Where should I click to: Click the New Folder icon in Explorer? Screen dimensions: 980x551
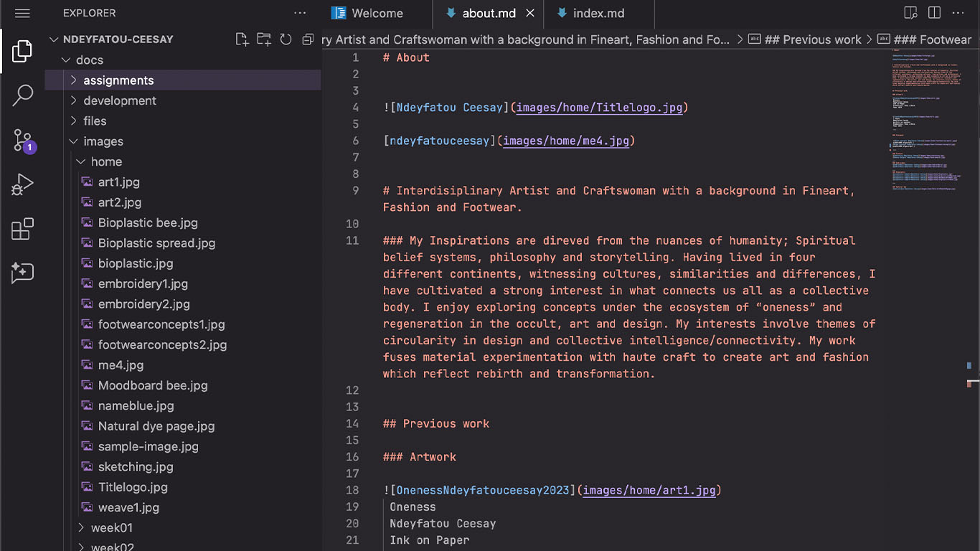[264, 39]
